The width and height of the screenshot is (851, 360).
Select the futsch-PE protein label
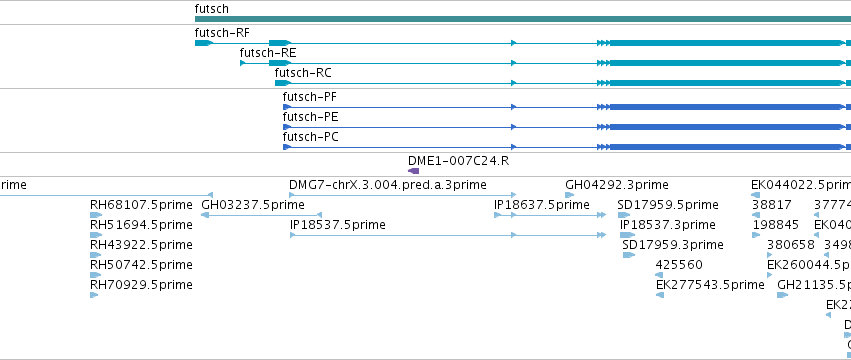(x=310, y=117)
